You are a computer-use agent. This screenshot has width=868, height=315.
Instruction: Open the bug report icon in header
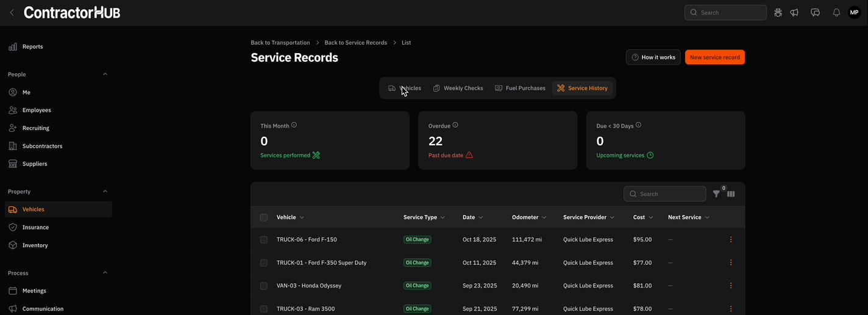tap(778, 12)
